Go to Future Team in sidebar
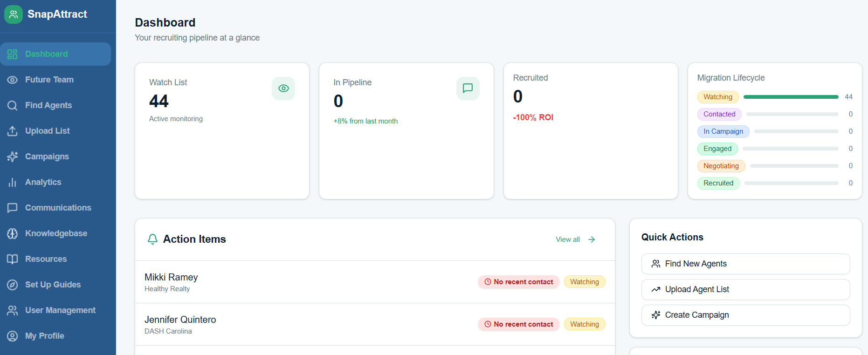Image resolution: width=868 pixels, height=355 pixels. [x=55, y=80]
